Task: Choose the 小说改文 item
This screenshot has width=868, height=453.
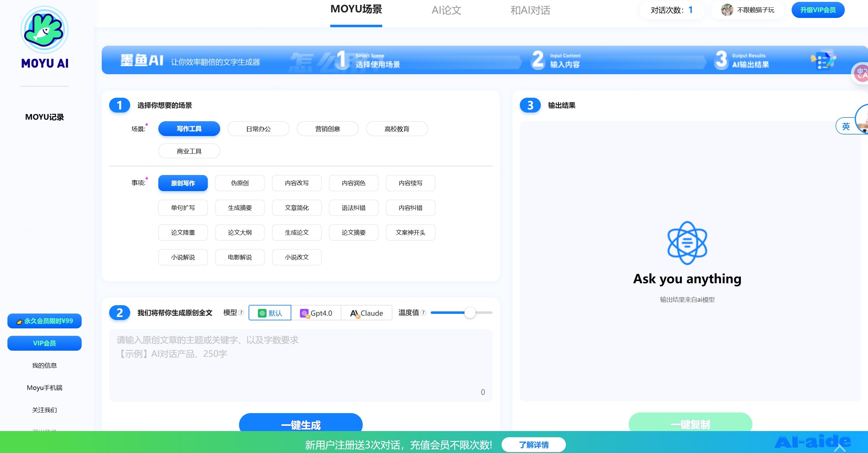Action: click(x=297, y=257)
